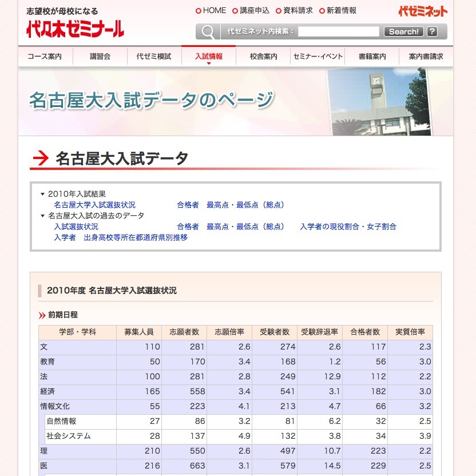Click the 受験者数 column header
476x476 pixels.
[x=275, y=332]
